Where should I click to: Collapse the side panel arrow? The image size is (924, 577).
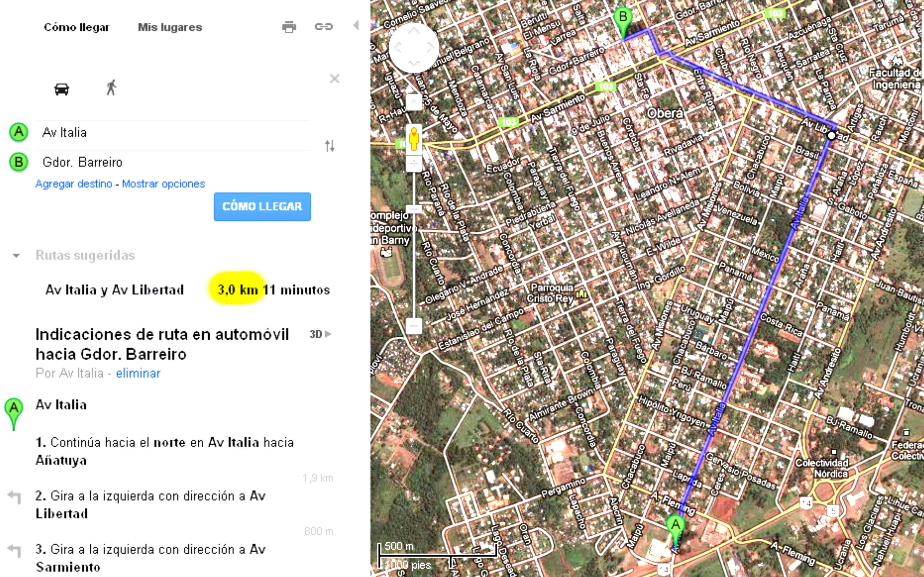356,26
